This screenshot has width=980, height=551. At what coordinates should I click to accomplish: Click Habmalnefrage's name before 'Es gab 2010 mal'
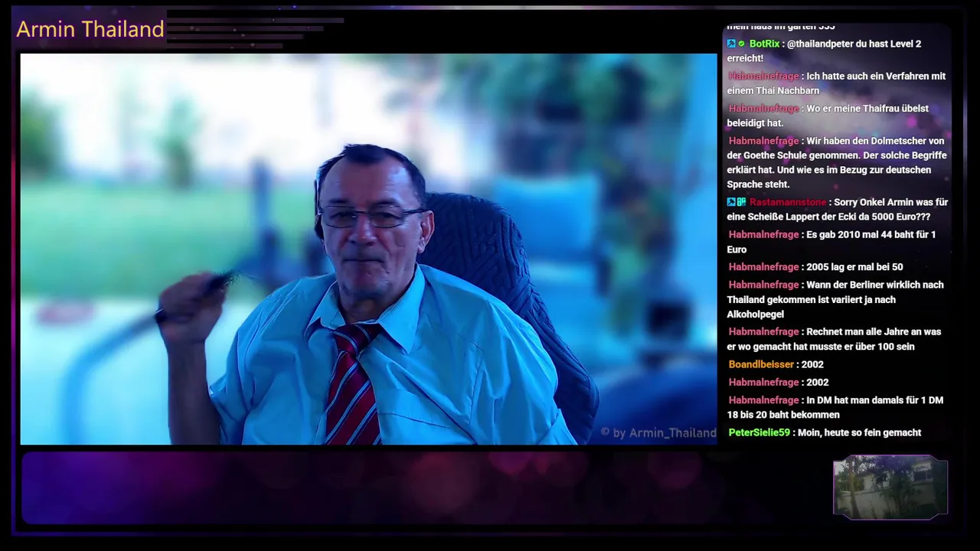(x=763, y=234)
